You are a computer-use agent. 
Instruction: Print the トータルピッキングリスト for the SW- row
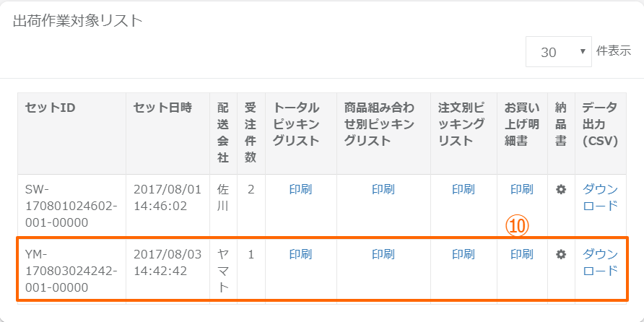click(x=300, y=190)
